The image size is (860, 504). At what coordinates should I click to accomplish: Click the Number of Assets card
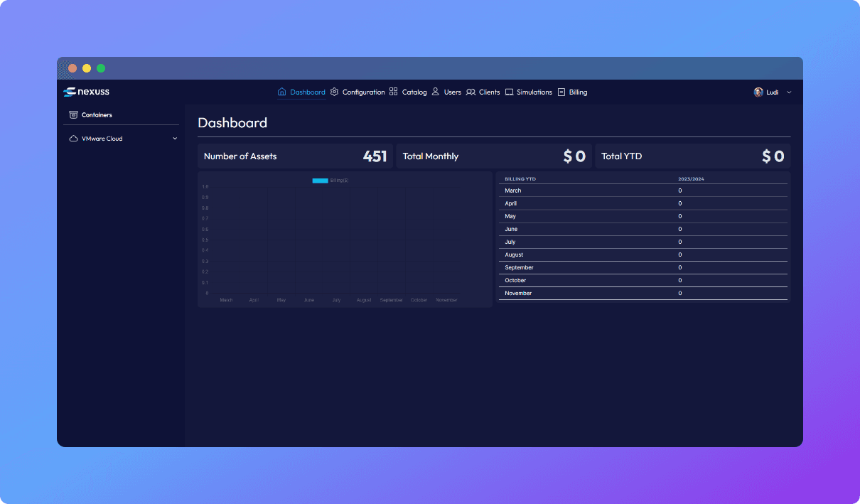[x=295, y=156]
